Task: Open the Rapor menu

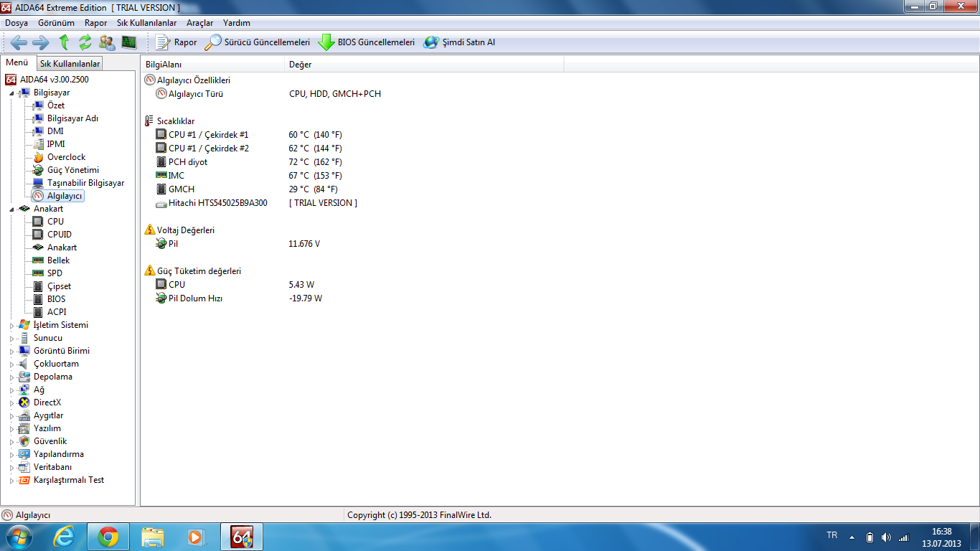Action: (95, 23)
